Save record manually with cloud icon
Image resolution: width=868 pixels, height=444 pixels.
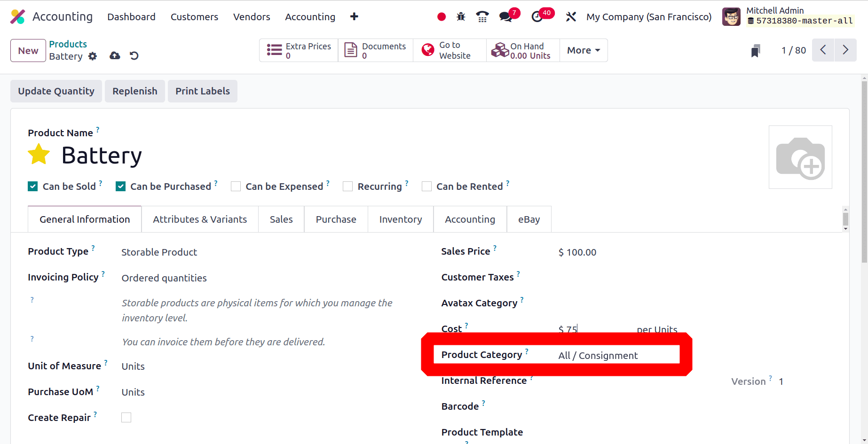coord(115,56)
